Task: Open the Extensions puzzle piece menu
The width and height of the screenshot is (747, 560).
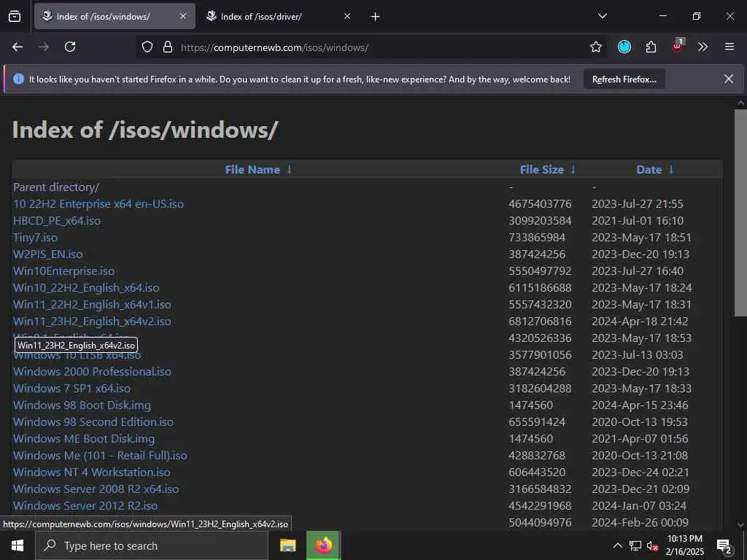Action: (651, 47)
